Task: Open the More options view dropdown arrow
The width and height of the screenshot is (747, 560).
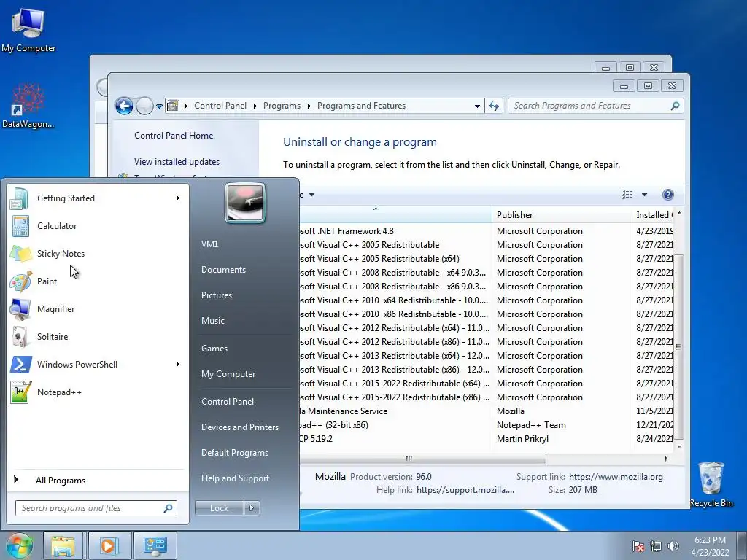Action: (x=644, y=194)
